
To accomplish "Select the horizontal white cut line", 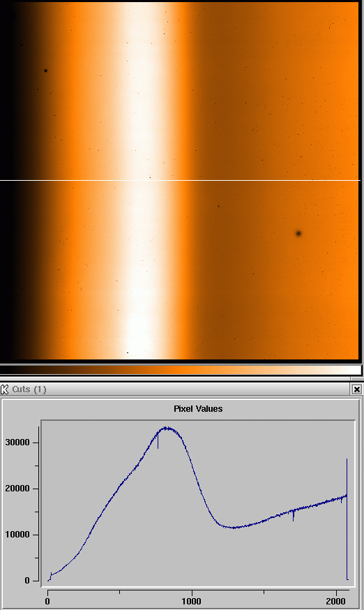I will [180, 181].
